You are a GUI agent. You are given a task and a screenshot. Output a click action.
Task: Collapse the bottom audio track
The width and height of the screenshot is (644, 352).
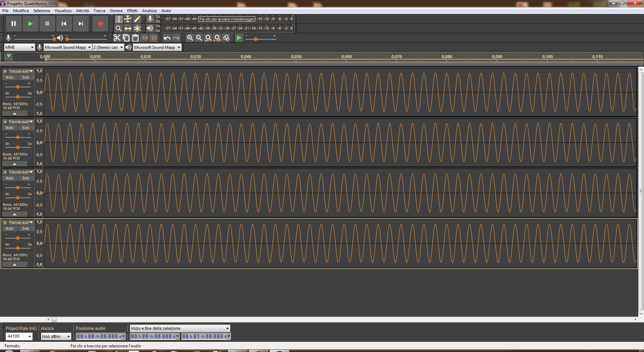click(14, 265)
